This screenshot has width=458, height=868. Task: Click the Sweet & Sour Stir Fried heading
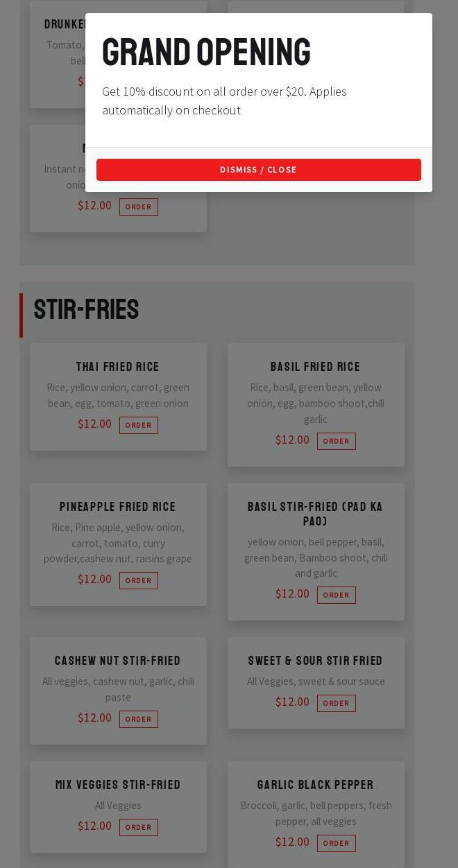click(x=316, y=661)
